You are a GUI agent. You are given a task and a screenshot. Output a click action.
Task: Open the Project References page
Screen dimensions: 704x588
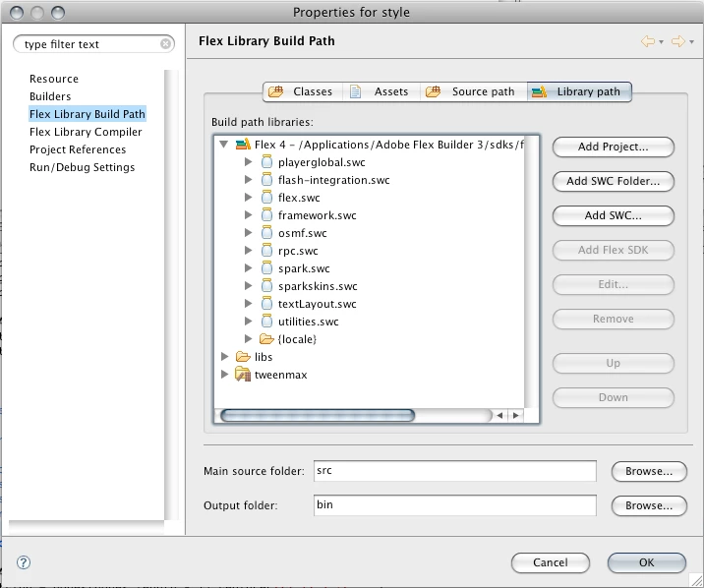[x=78, y=149]
